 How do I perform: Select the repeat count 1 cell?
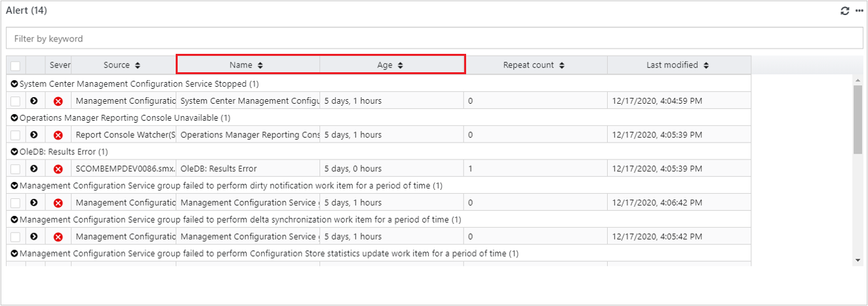[536, 169]
